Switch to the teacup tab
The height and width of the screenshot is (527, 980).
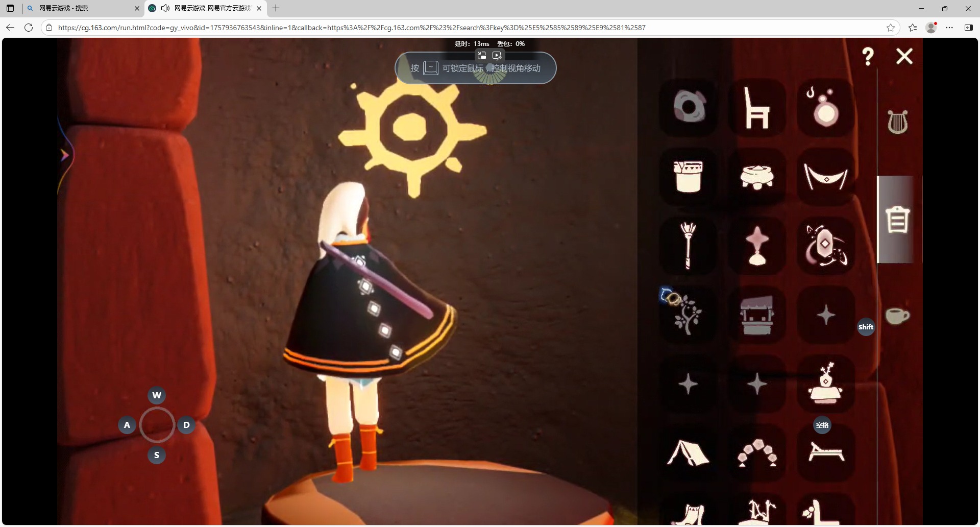pyautogui.click(x=897, y=316)
